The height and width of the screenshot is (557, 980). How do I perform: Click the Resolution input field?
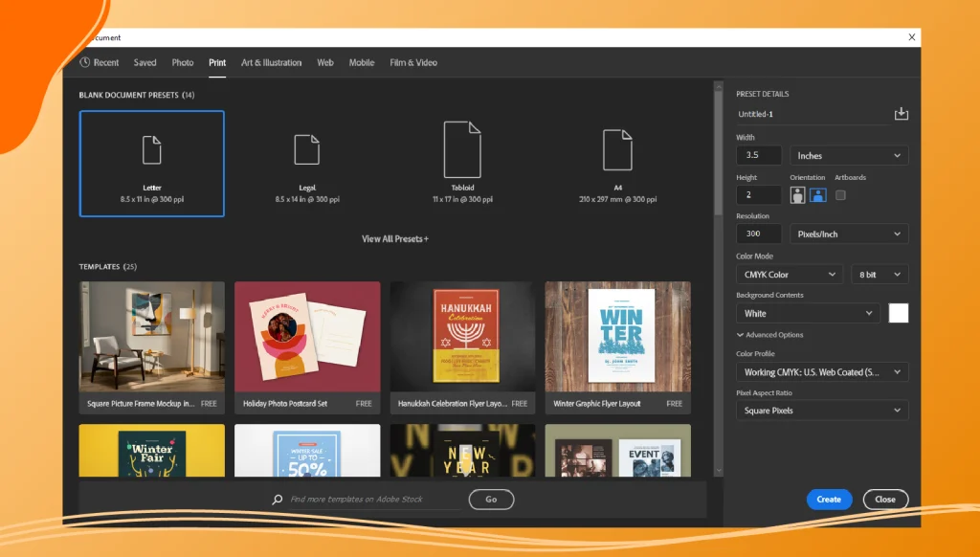759,234
